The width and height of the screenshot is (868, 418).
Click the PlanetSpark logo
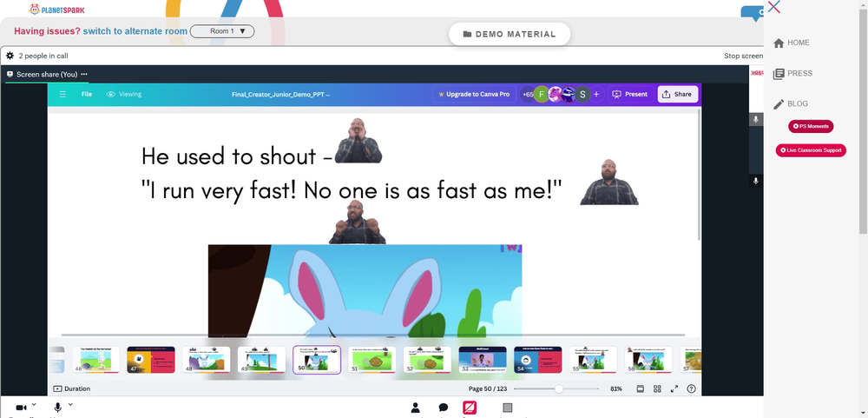(x=56, y=10)
